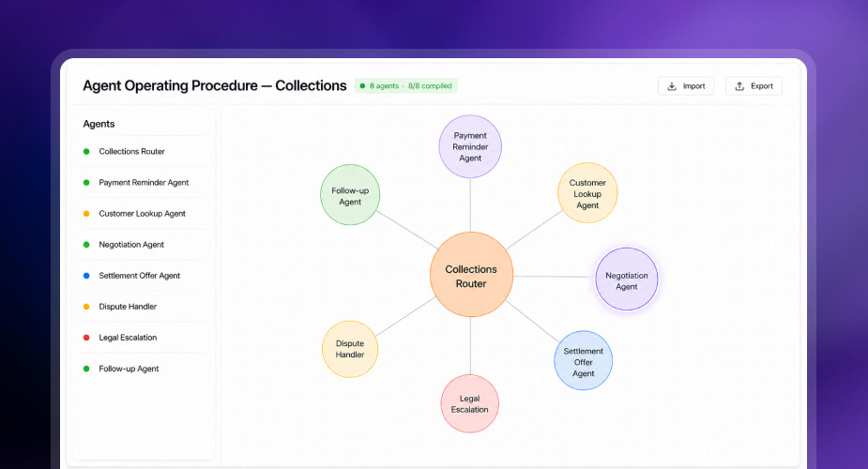Click the Agents sidebar heading
Image resolution: width=868 pixels, height=469 pixels.
tap(99, 124)
